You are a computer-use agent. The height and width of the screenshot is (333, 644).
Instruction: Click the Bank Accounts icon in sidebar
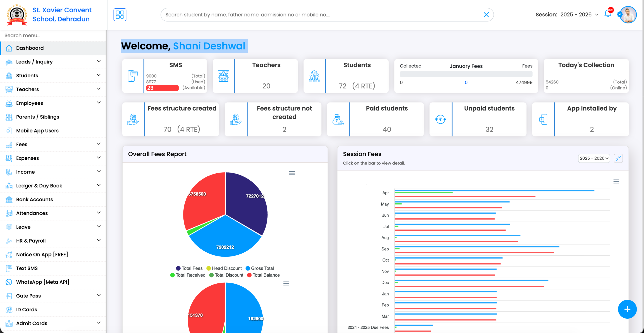(9, 199)
